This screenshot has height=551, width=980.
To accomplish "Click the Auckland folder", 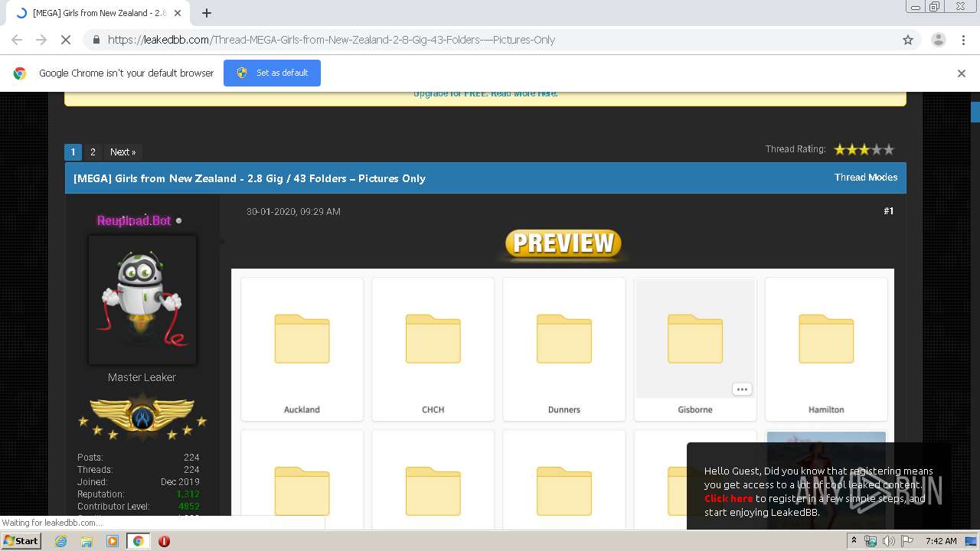I will tap(302, 349).
